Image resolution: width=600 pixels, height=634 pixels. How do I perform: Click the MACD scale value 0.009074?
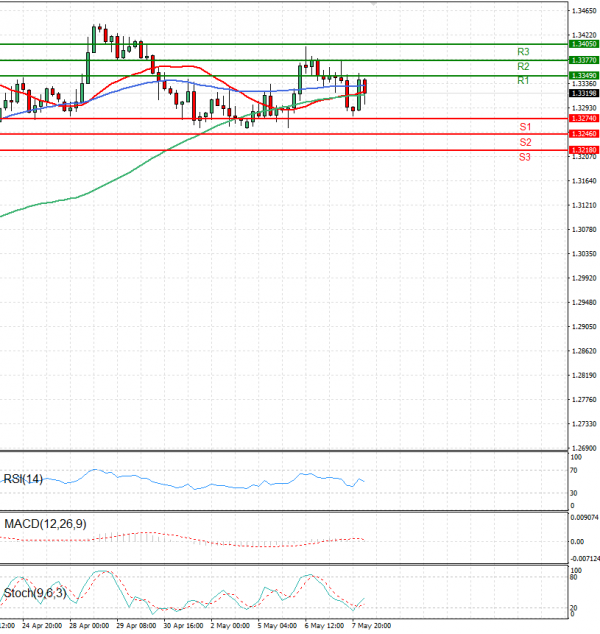tap(585, 517)
